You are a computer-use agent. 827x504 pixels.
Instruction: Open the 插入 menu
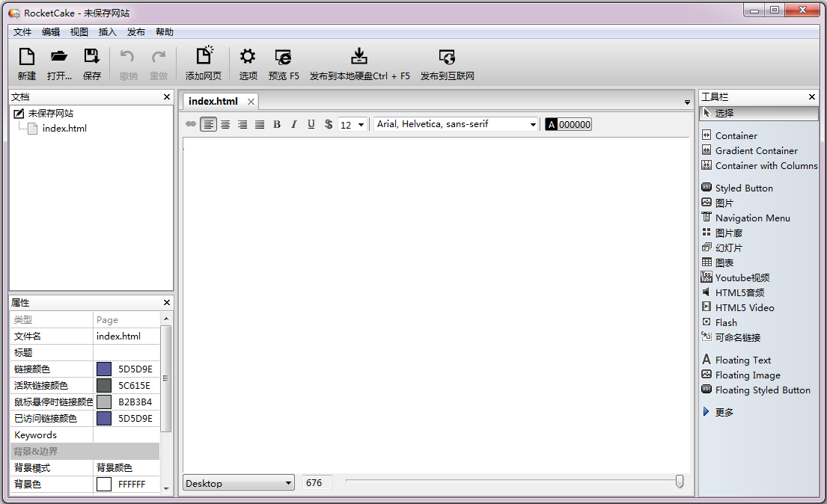click(x=107, y=31)
